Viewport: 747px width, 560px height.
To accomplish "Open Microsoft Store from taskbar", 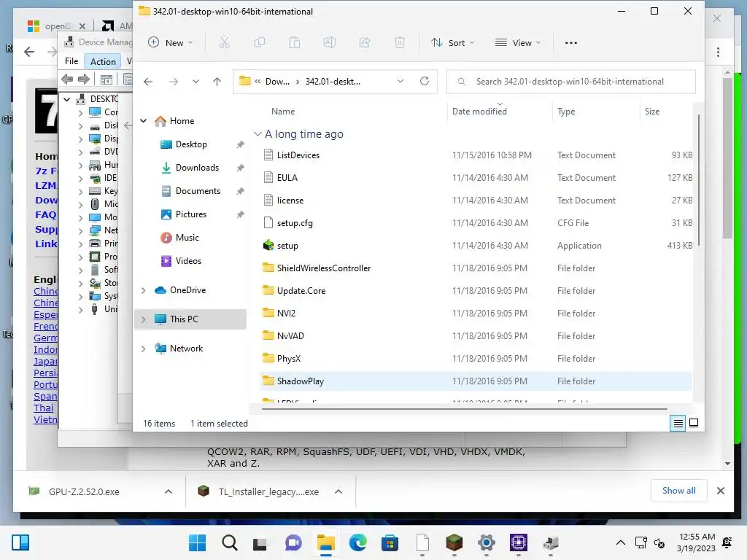I will 390,542.
